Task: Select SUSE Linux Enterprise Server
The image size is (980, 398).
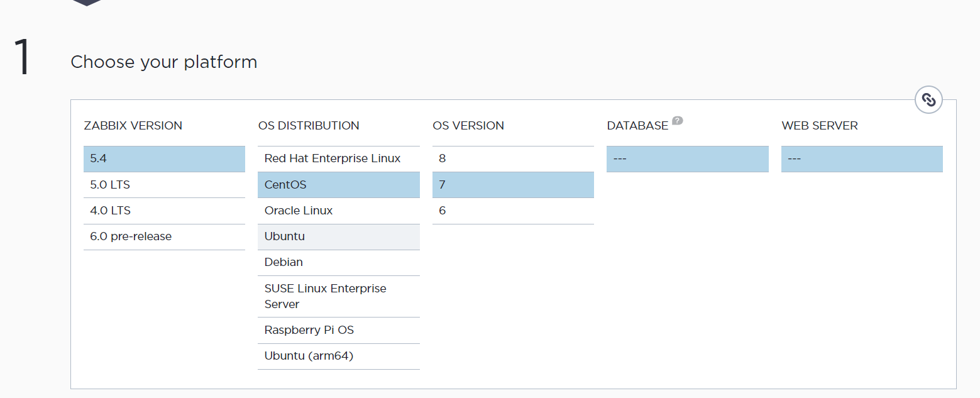Action: pos(338,296)
